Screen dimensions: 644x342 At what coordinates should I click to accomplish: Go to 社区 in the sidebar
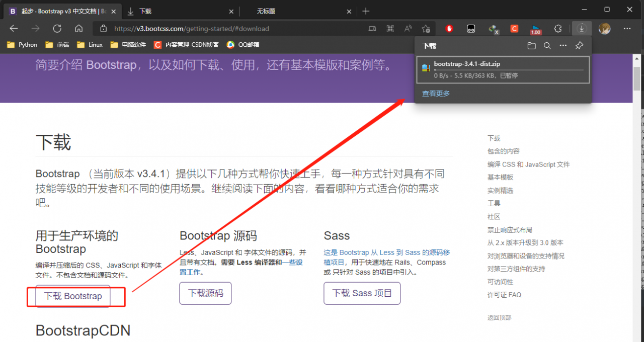(494, 217)
